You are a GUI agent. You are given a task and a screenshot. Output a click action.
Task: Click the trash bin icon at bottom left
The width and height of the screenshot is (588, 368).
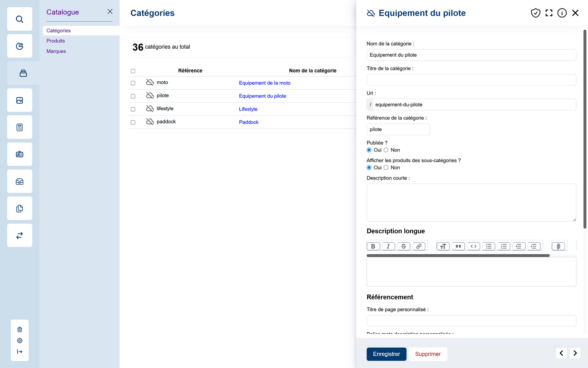(20, 330)
